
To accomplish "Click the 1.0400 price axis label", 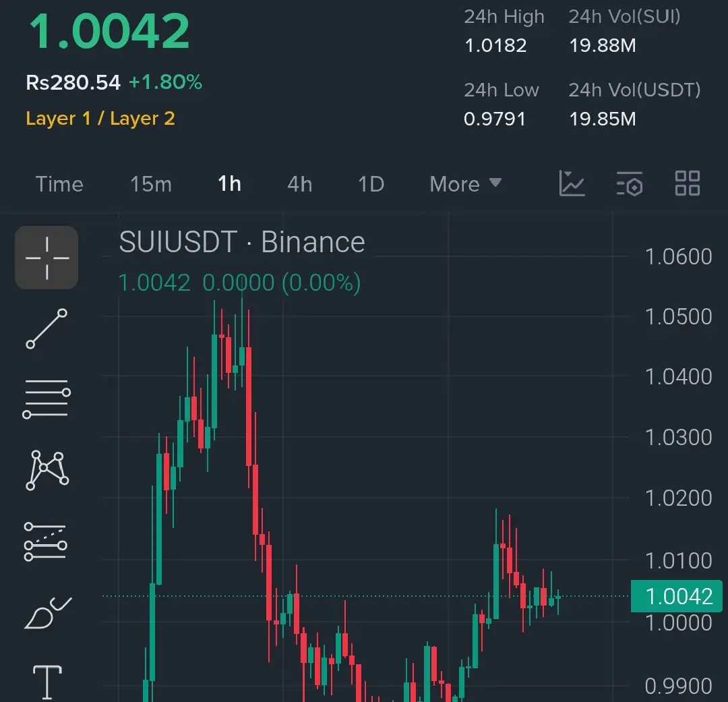I will 678,377.
